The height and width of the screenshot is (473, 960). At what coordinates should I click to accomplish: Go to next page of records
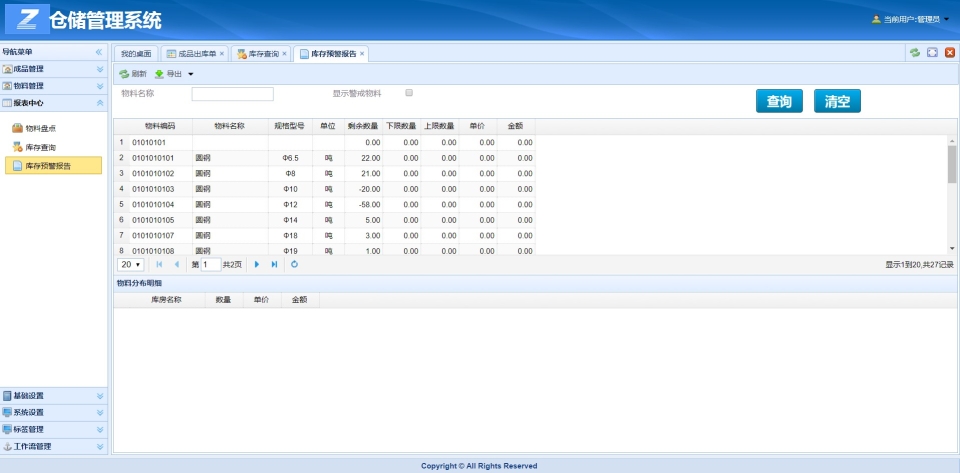point(256,264)
